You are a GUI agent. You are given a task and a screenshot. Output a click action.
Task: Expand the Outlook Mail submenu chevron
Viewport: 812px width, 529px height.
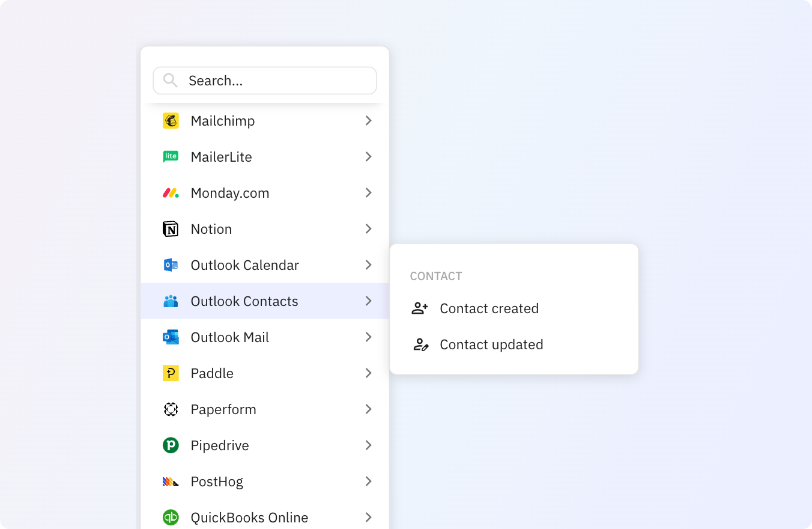(368, 337)
